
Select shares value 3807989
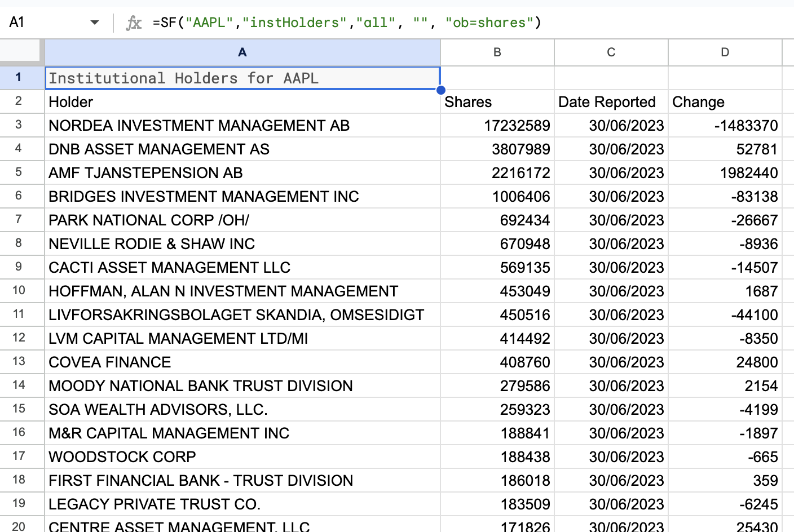497,149
